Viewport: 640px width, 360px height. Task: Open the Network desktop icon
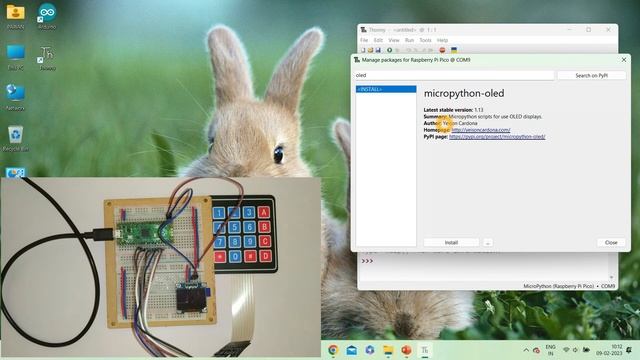click(16, 97)
